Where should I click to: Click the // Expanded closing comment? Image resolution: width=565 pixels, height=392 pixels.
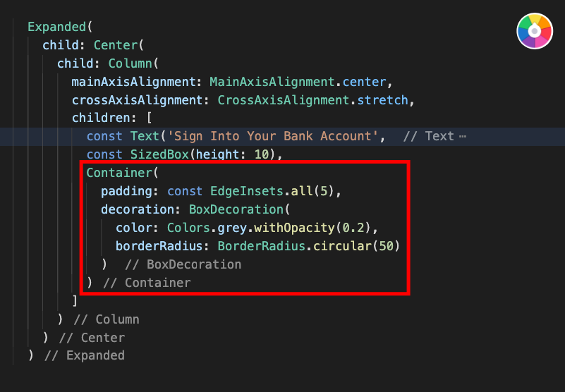coord(85,355)
